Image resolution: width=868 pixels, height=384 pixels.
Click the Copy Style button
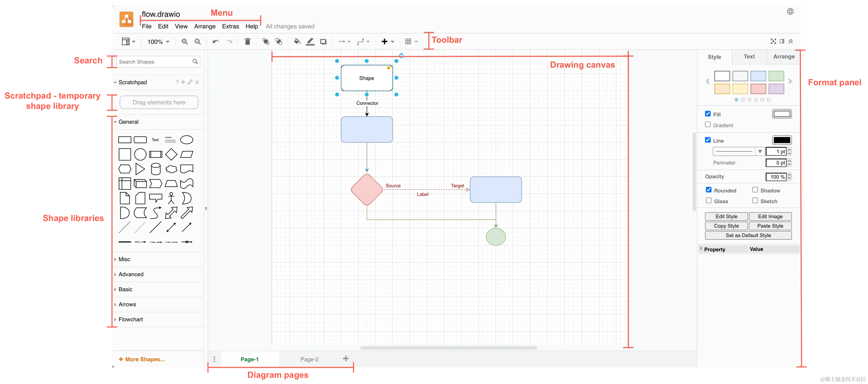(726, 226)
